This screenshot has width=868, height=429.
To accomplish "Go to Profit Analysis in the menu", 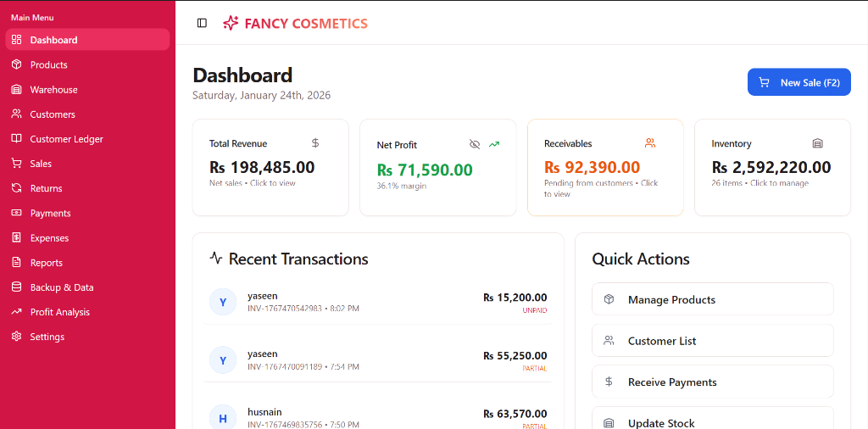I will pos(59,312).
